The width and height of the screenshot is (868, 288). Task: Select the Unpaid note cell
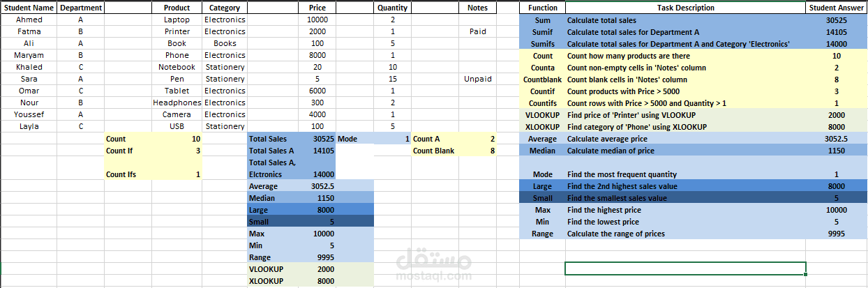coord(477,79)
